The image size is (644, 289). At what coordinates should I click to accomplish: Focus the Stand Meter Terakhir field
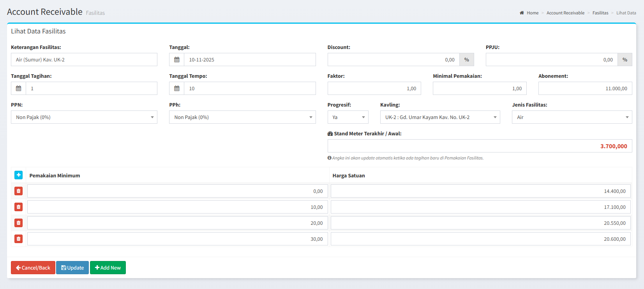pos(479,146)
